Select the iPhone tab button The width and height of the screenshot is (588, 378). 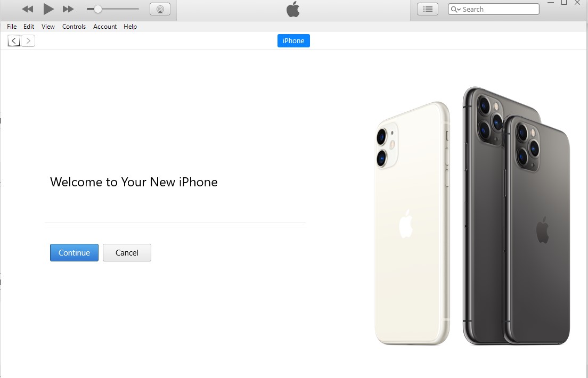(293, 41)
